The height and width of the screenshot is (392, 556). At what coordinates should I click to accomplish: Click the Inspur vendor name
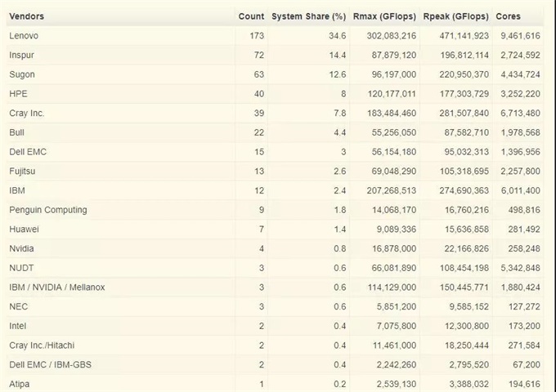[x=21, y=56]
